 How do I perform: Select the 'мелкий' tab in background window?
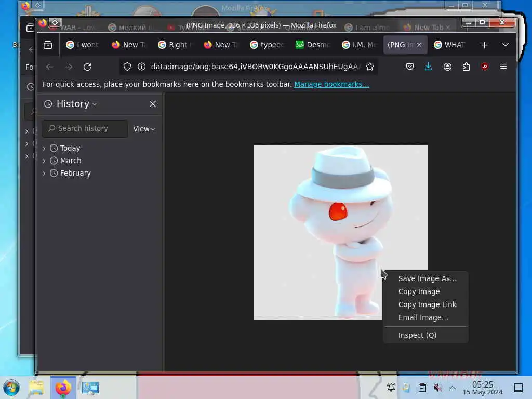(x=130, y=28)
